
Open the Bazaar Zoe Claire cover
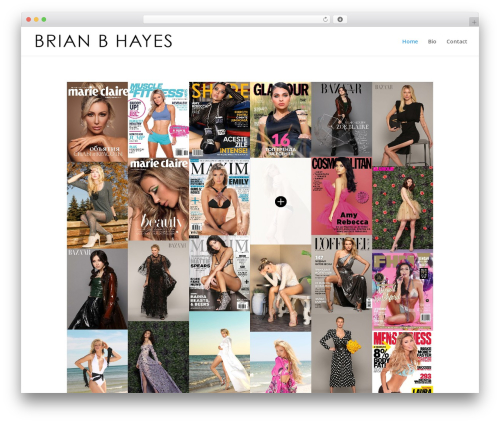341,119
